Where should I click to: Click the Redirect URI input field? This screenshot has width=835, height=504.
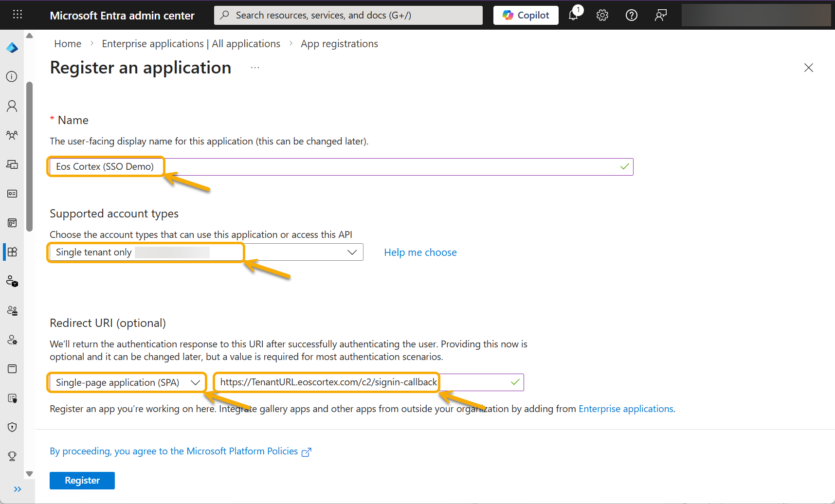[369, 382]
